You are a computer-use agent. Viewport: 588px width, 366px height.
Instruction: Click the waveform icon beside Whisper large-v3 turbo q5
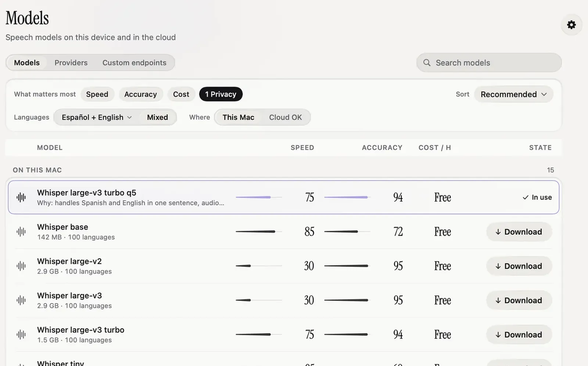[x=21, y=198]
